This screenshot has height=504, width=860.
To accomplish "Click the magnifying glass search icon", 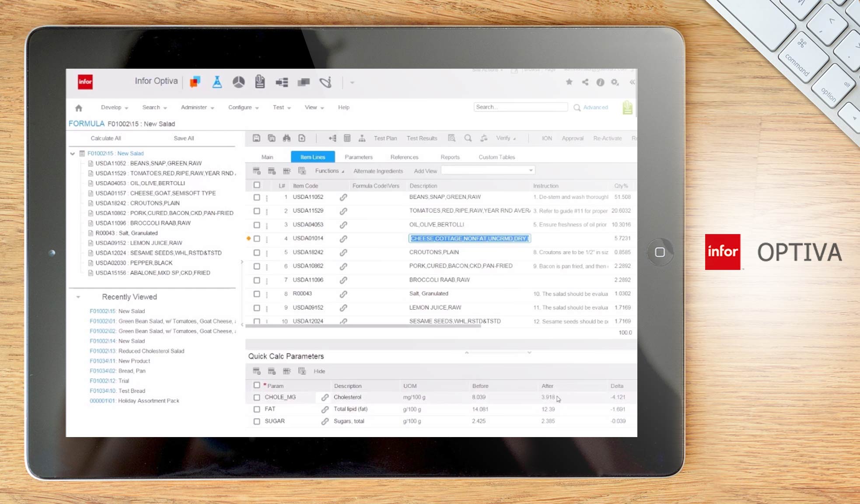I will coord(468,138).
